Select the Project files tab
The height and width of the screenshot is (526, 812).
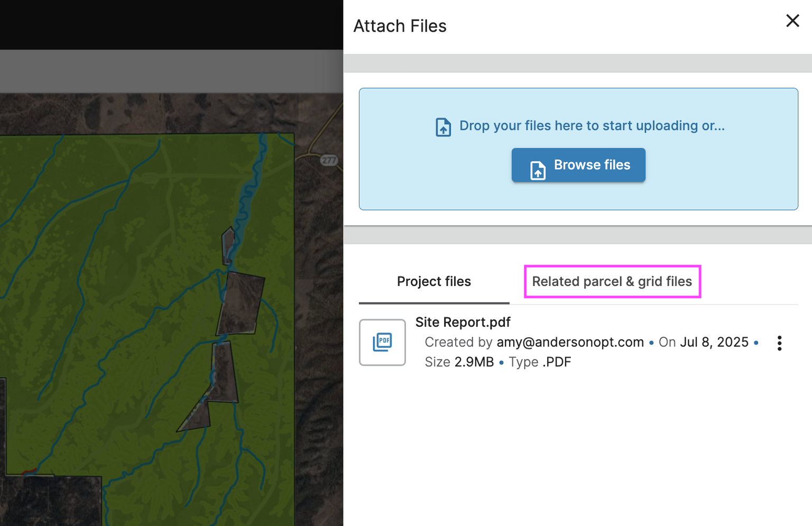(433, 281)
